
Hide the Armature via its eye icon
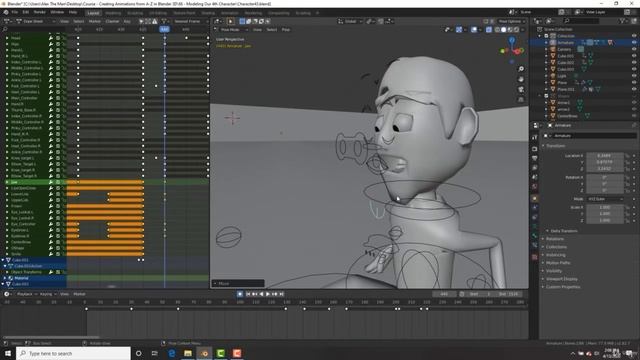pos(634,42)
